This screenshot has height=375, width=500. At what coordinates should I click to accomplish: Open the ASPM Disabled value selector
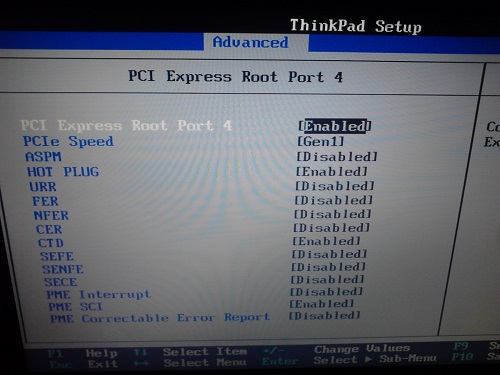[x=337, y=157]
